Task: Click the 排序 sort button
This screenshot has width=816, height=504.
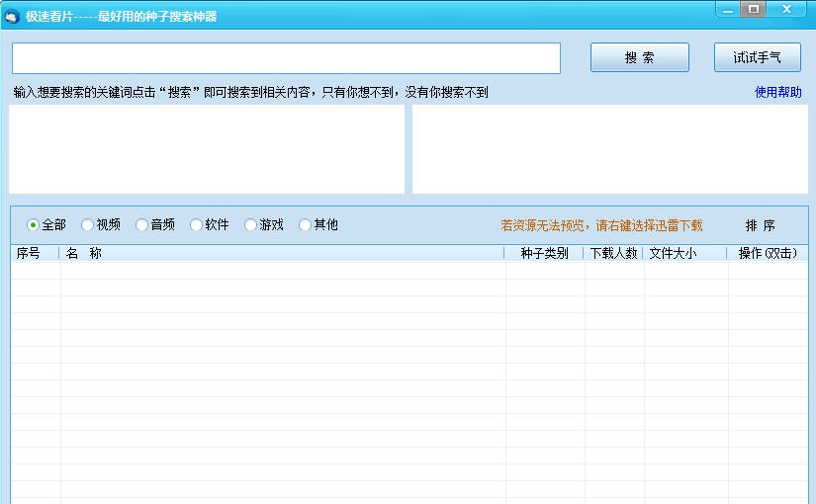Action: [761, 225]
